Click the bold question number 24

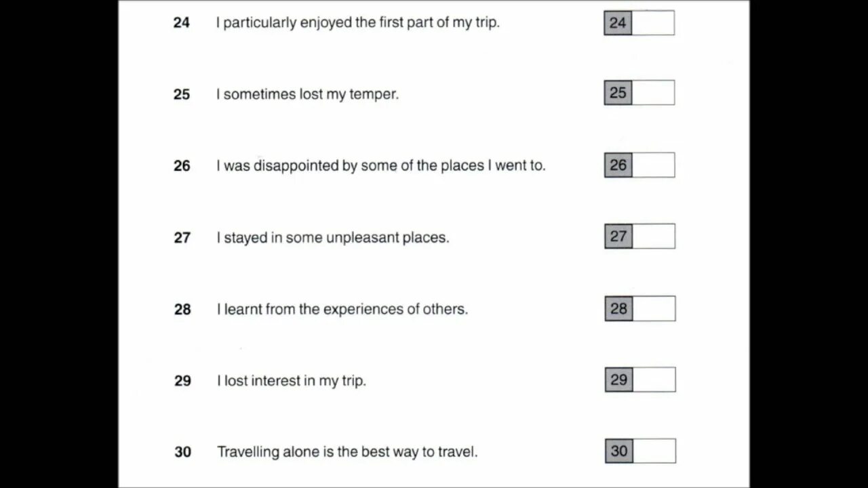pyautogui.click(x=182, y=22)
